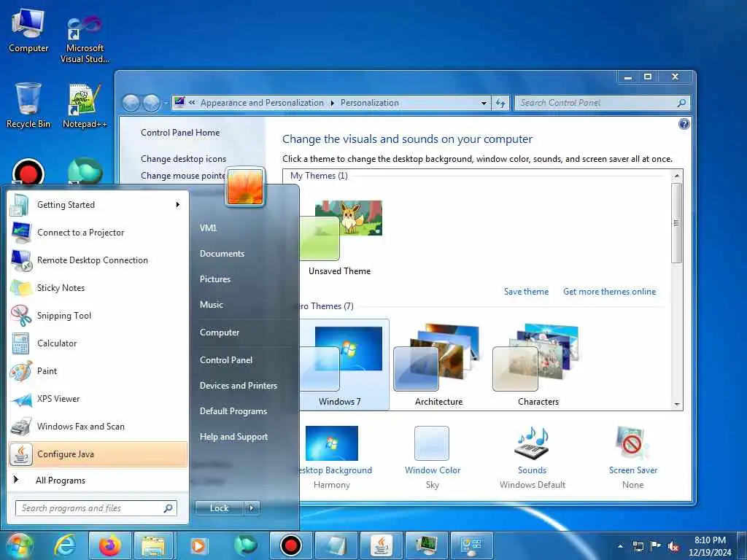This screenshot has width=747, height=560.
Task: Click the Personalization help question mark icon
Action: tap(684, 124)
